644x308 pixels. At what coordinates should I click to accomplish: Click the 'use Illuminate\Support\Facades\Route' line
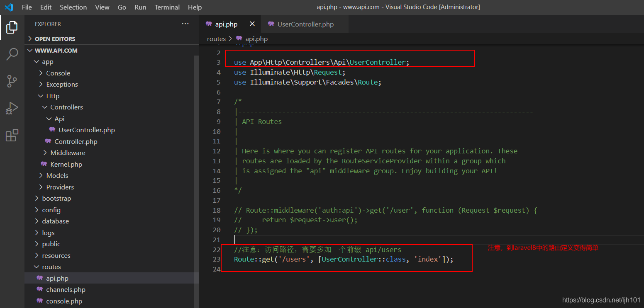tap(307, 82)
